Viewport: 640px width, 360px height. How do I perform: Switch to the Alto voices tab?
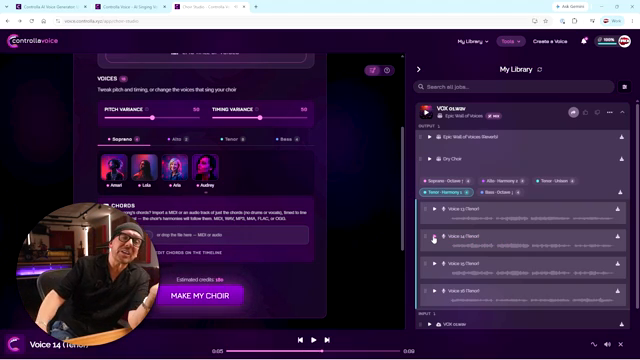178,139
